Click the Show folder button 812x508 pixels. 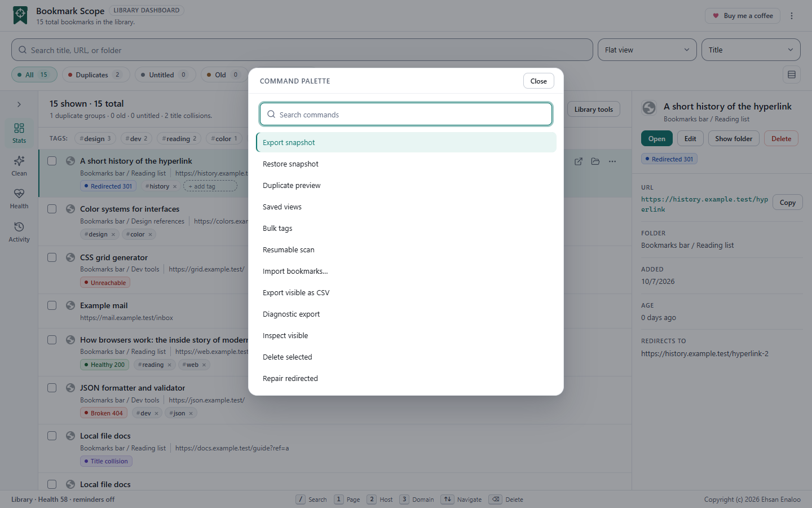coord(734,139)
